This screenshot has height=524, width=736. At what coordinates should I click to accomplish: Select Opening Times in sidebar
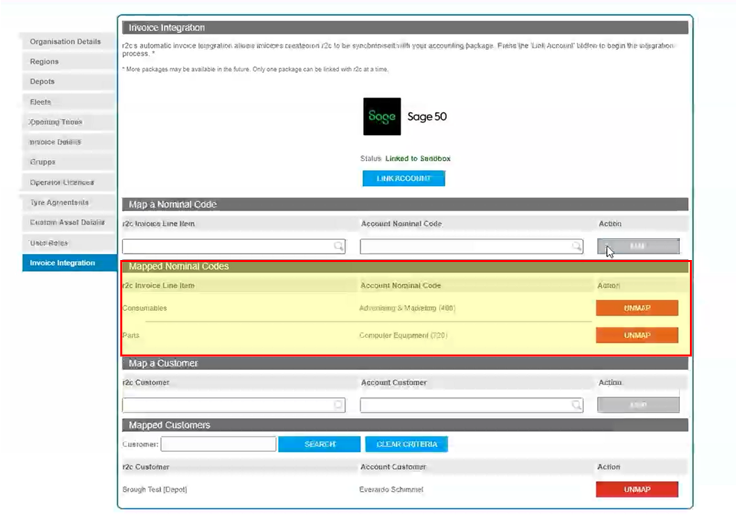69,122
